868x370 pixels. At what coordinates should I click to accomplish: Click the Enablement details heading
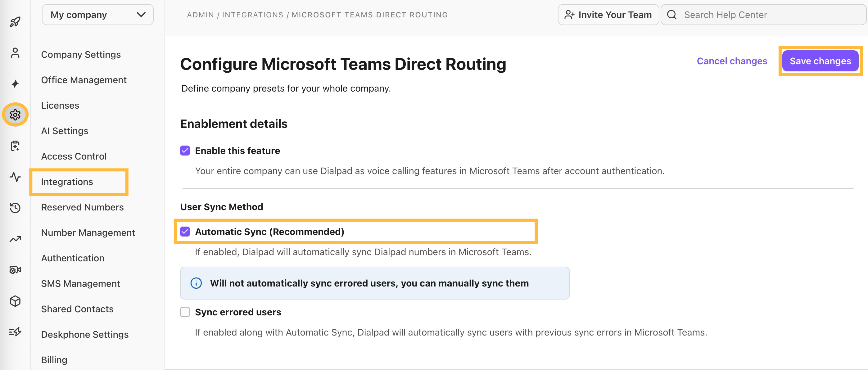click(233, 124)
